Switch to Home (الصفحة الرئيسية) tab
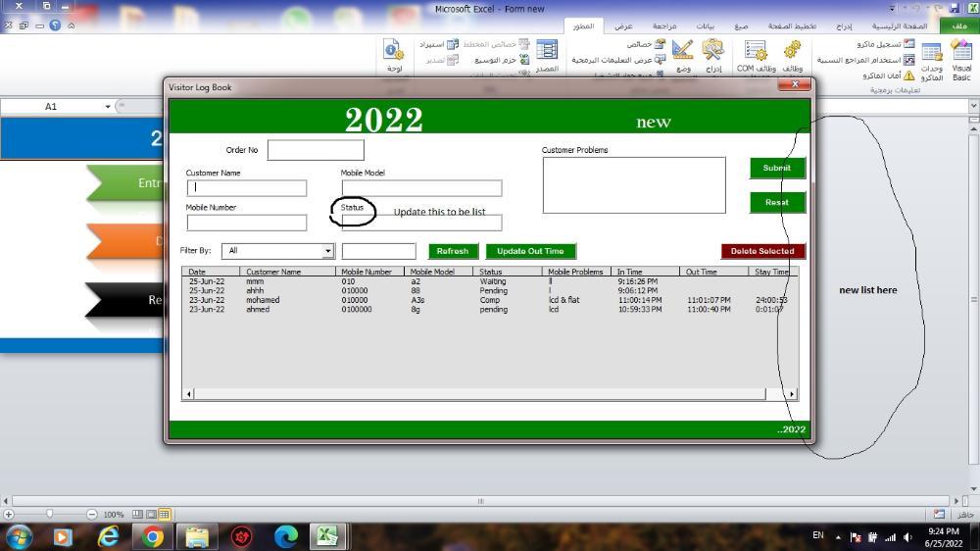This screenshot has width=980, height=551. coord(900,25)
